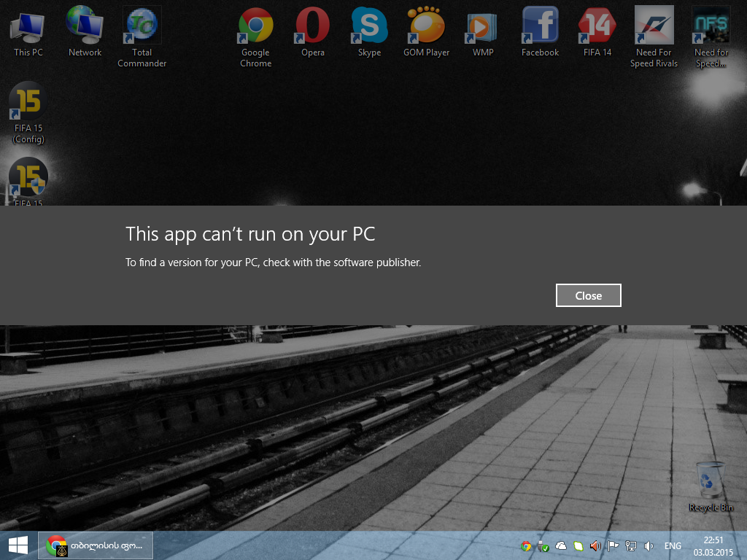Open the FIFA 15 (Config) shortcut

[28, 100]
